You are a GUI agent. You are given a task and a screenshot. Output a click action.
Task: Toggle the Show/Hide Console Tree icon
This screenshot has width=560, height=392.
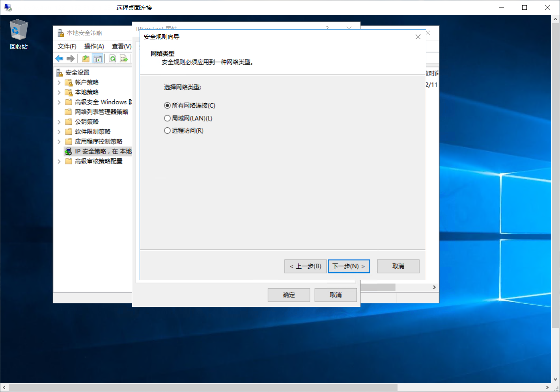[x=97, y=59]
